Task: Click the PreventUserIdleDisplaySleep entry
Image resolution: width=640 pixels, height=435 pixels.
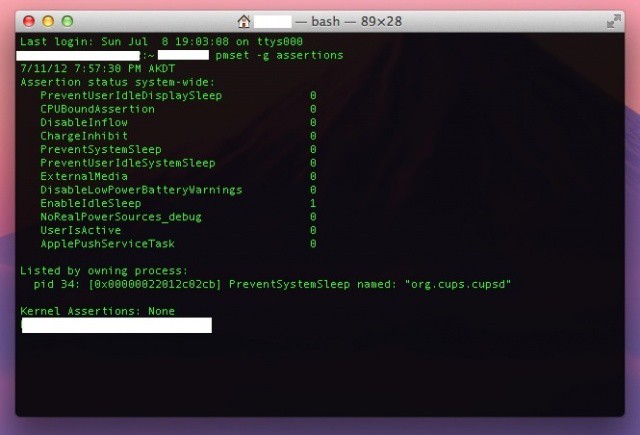Action: [x=131, y=95]
